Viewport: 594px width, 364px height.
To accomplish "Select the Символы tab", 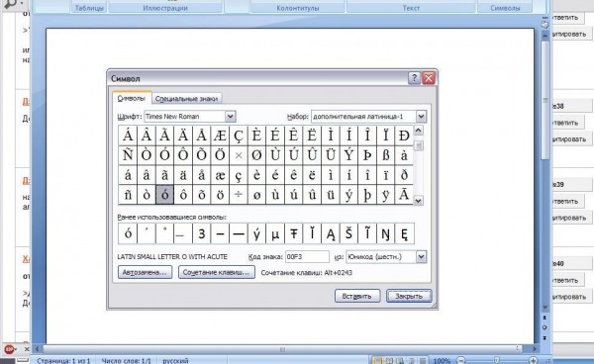I will (132, 98).
